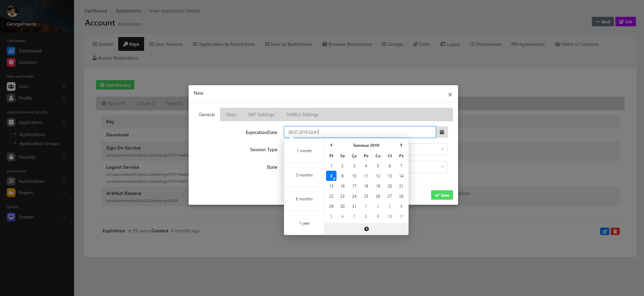The width and height of the screenshot is (644, 296).
Task: Open the SAML2 Settings tab
Action: (302, 114)
